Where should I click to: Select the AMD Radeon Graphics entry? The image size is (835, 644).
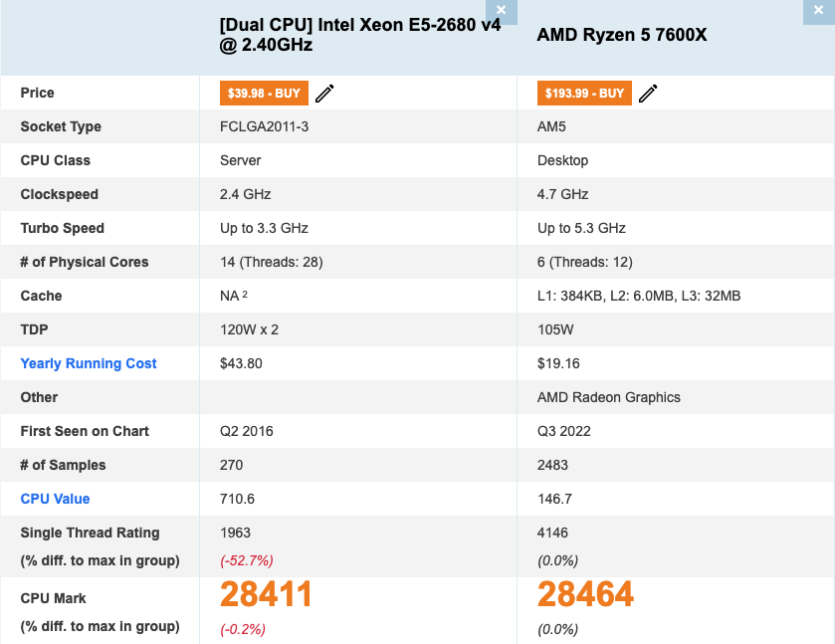[x=609, y=397]
